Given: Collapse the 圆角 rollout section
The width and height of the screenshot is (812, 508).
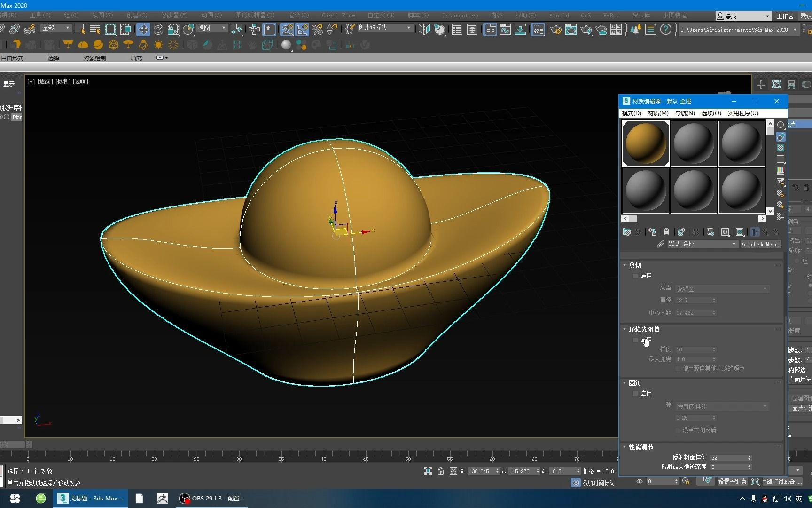Looking at the screenshot, I should click(x=625, y=383).
